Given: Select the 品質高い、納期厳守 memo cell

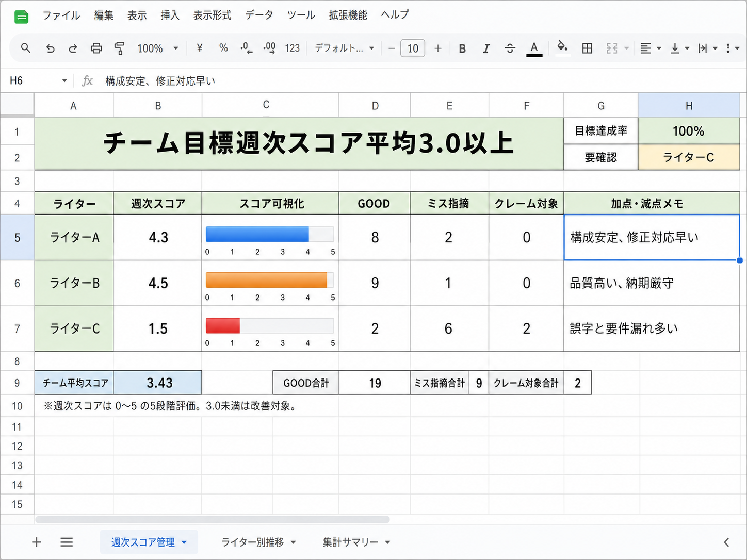Looking at the screenshot, I should [652, 283].
